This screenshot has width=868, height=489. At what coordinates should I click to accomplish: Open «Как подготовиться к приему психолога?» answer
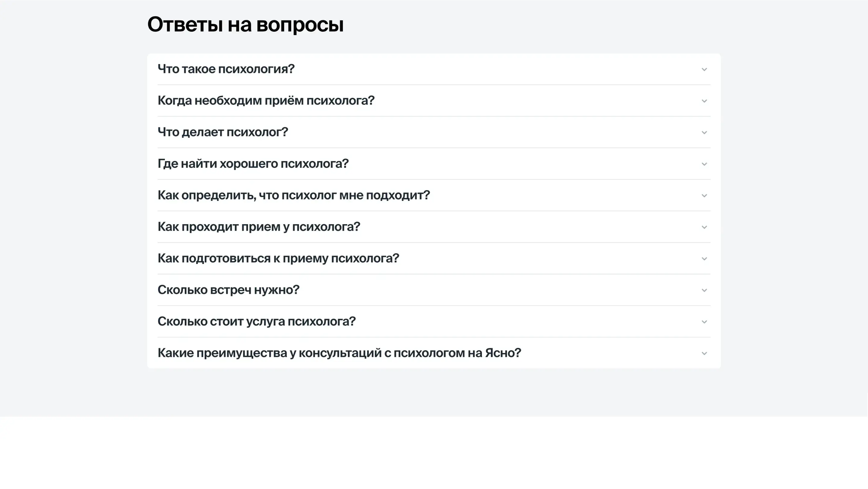[x=278, y=258]
